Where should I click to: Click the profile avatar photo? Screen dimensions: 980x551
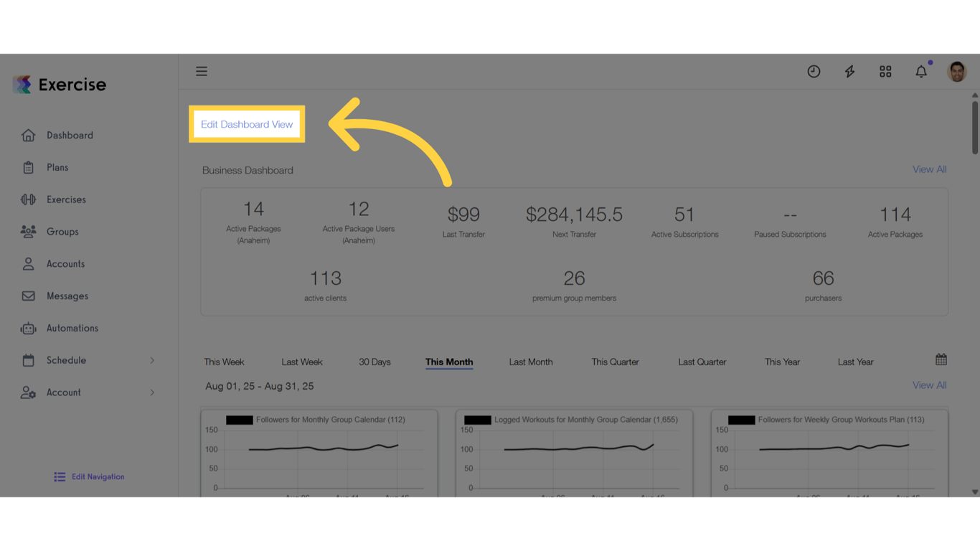[x=957, y=71]
